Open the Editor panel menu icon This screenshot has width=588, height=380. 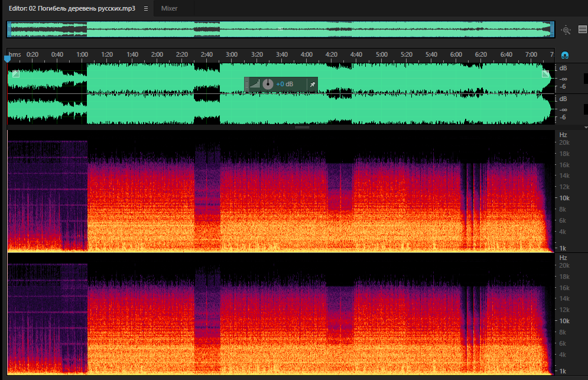[146, 8]
